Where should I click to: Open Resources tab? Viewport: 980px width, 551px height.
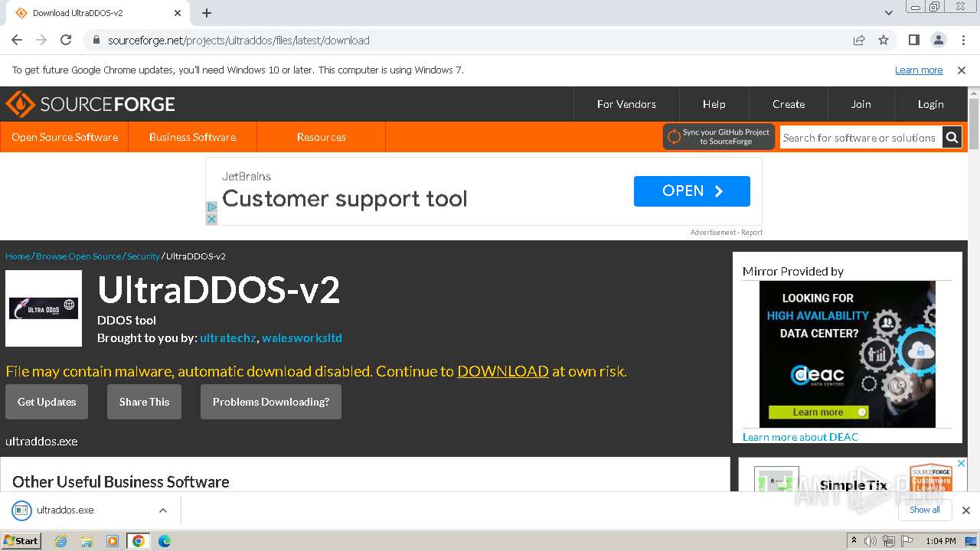pyautogui.click(x=321, y=137)
